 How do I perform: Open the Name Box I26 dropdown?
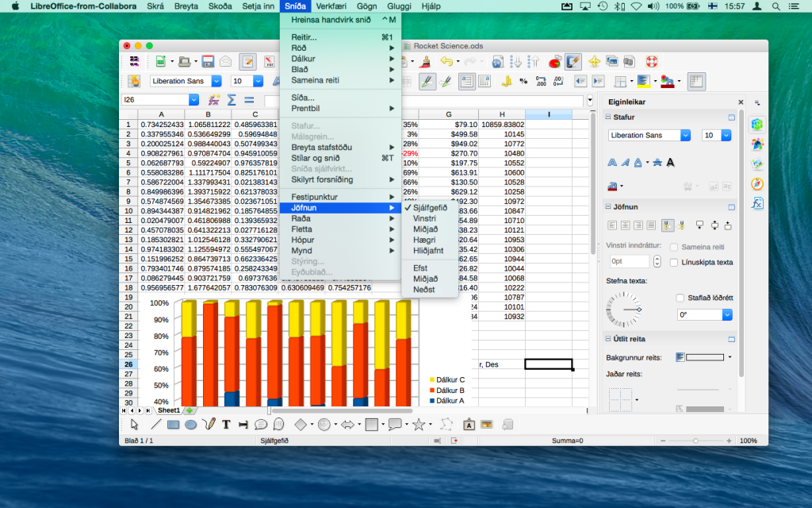193,100
